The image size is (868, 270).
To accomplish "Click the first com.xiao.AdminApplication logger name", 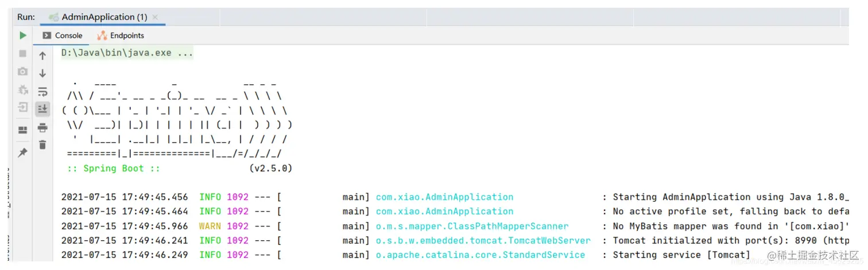I will click(x=445, y=197).
